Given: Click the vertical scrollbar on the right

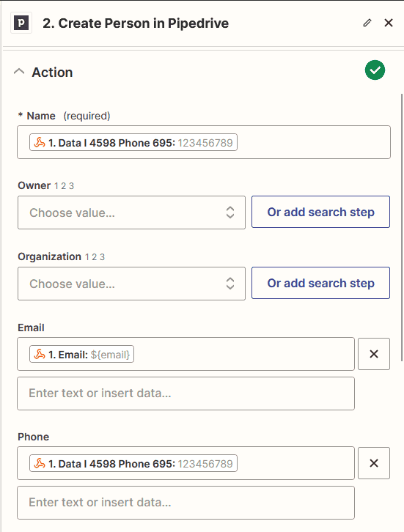Looking at the screenshot, I should (x=403, y=227).
